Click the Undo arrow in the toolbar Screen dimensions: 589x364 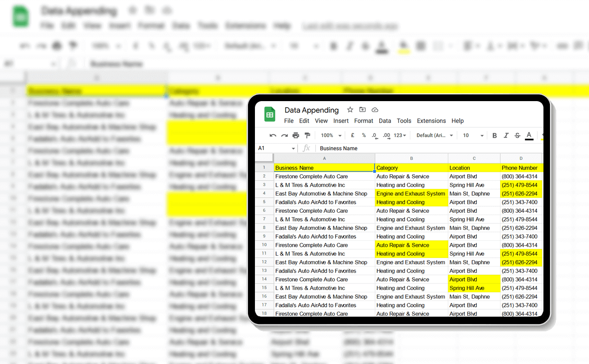click(x=273, y=136)
